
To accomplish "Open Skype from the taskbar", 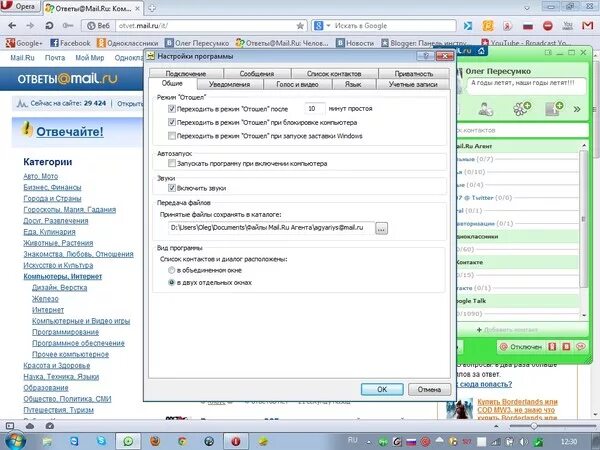I will [x=101, y=441].
